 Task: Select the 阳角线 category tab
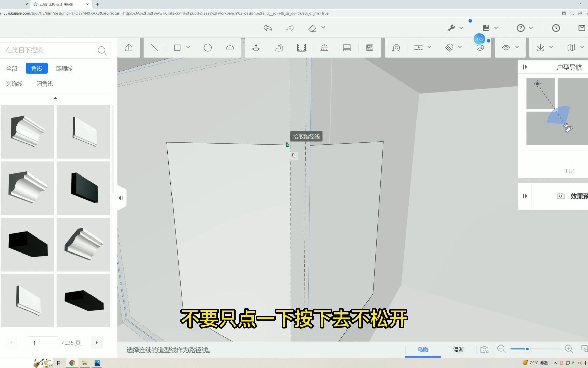(45, 84)
